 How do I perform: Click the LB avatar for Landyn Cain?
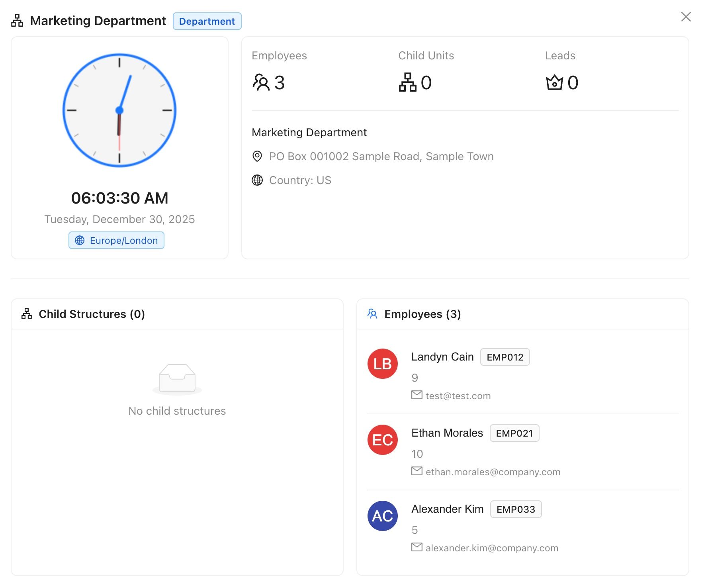pos(382,364)
